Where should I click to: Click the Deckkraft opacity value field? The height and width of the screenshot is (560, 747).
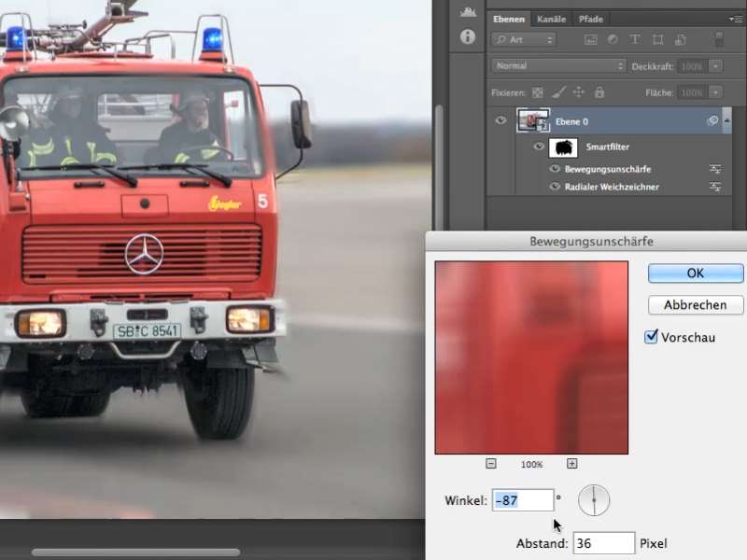pyautogui.click(x=692, y=66)
